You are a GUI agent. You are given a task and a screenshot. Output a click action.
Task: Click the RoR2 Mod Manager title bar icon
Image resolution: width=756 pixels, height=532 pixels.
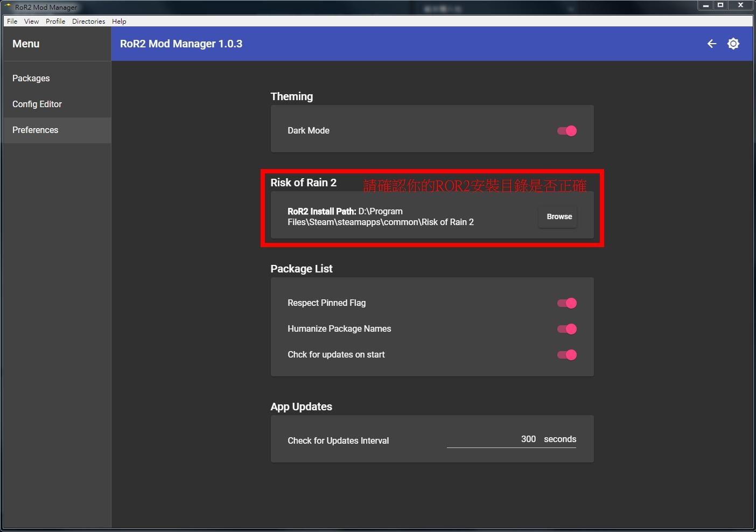8,6
